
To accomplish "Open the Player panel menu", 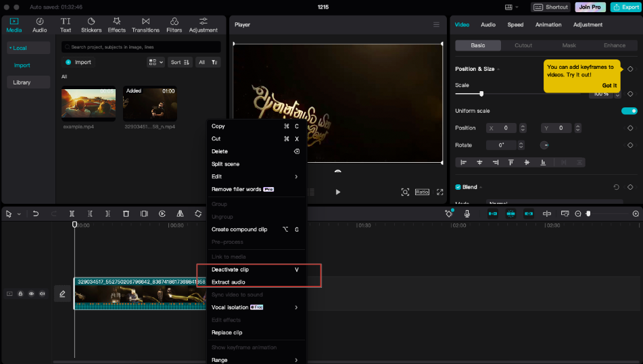I will [436, 24].
